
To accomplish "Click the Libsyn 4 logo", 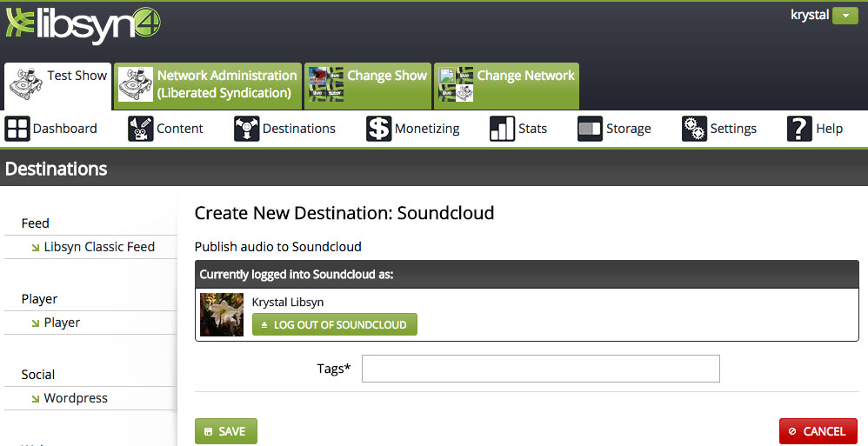I will (x=83, y=25).
